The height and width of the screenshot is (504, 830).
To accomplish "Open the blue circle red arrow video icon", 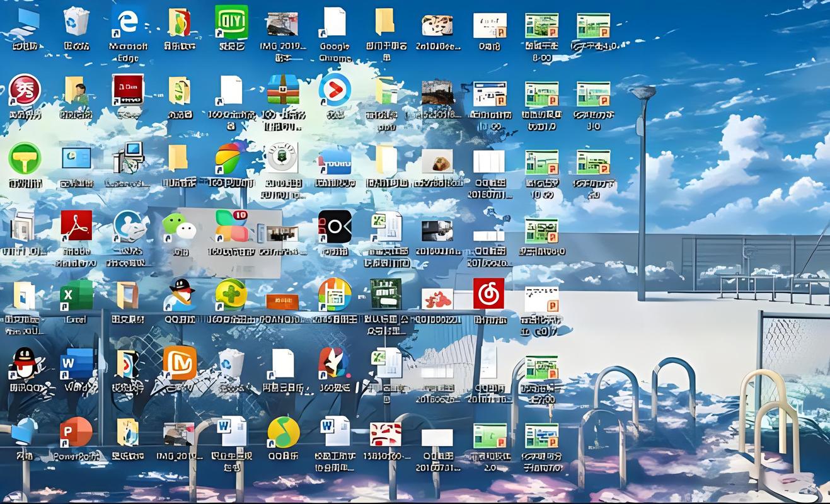I will click(335, 90).
